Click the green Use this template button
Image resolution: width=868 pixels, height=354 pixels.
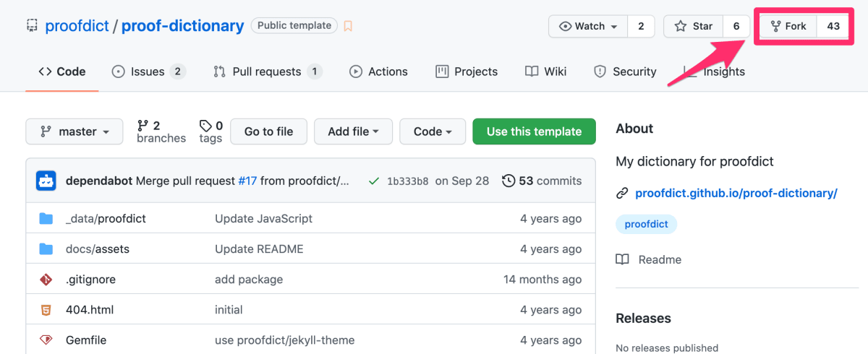click(x=534, y=131)
